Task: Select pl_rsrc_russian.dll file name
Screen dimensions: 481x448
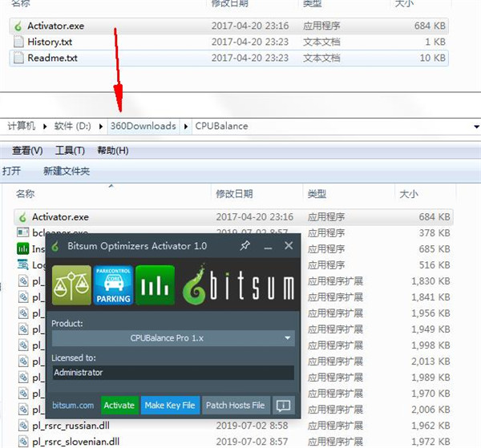Action: point(71,426)
